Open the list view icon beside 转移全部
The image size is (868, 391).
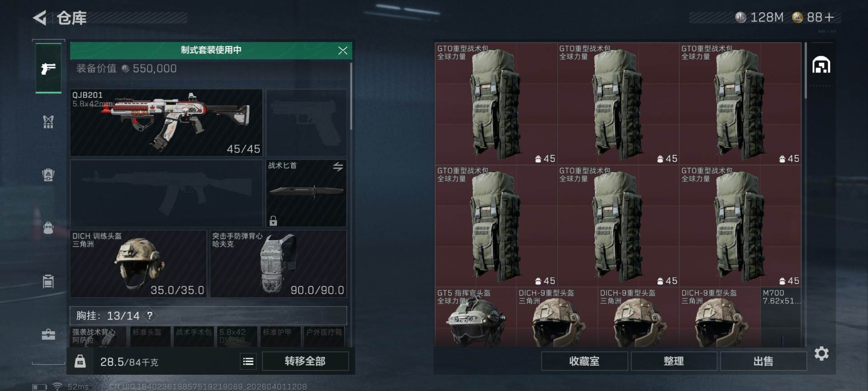pos(248,361)
